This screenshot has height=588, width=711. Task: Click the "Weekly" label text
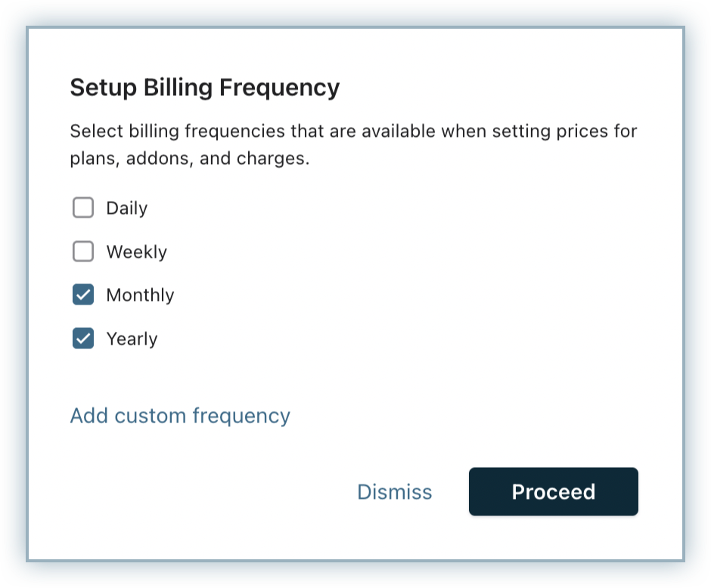point(136,252)
